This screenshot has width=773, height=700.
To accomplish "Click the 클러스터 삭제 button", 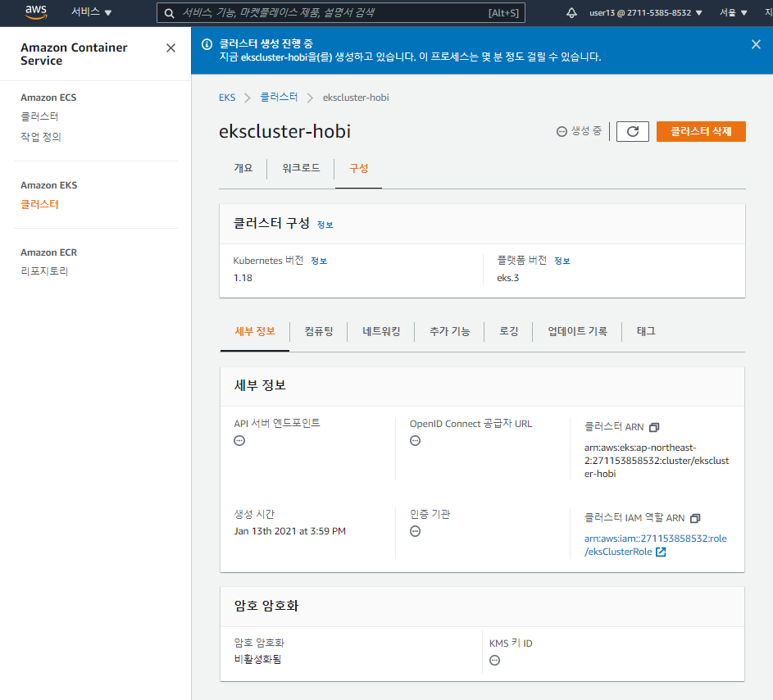I will pos(701,132).
